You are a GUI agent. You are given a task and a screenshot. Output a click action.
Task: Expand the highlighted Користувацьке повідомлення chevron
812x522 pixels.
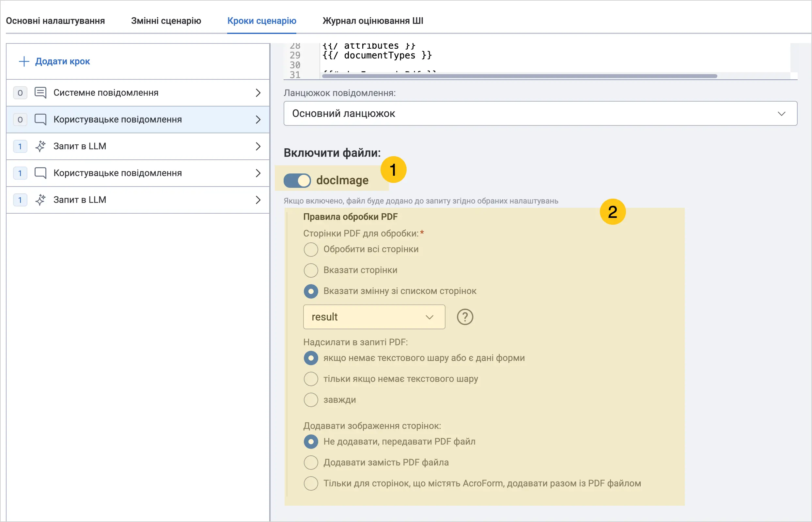click(258, 119)
